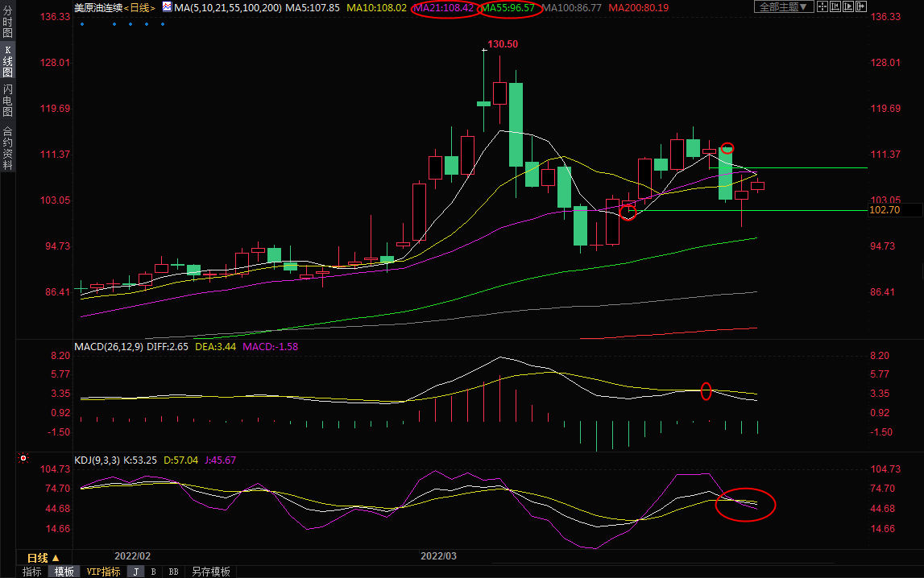Screen dimensions: 924x578
Task: Select the 指标 bottom tab
Action: pyautogui.click(x=32, y=572)
